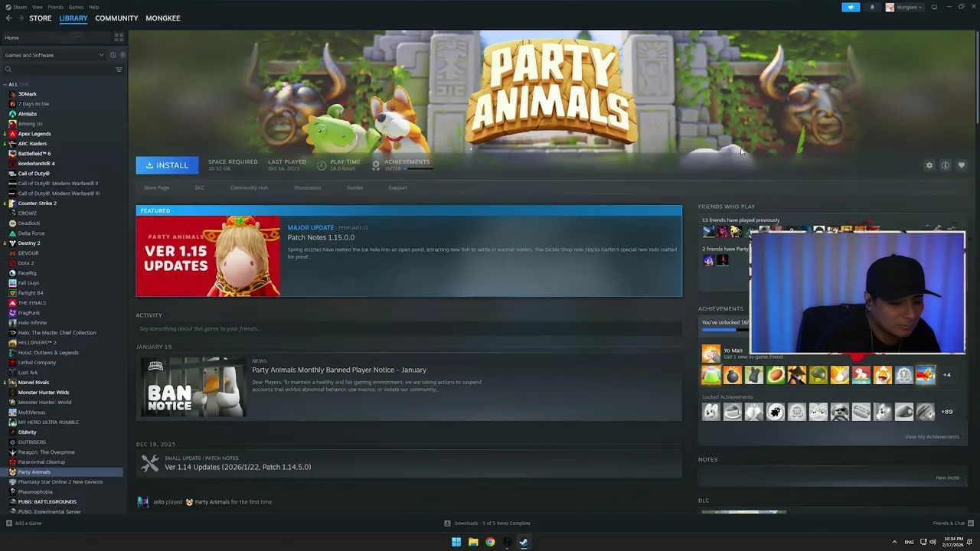Open the Help menu

pyautogui.click(x=93, y=7)
